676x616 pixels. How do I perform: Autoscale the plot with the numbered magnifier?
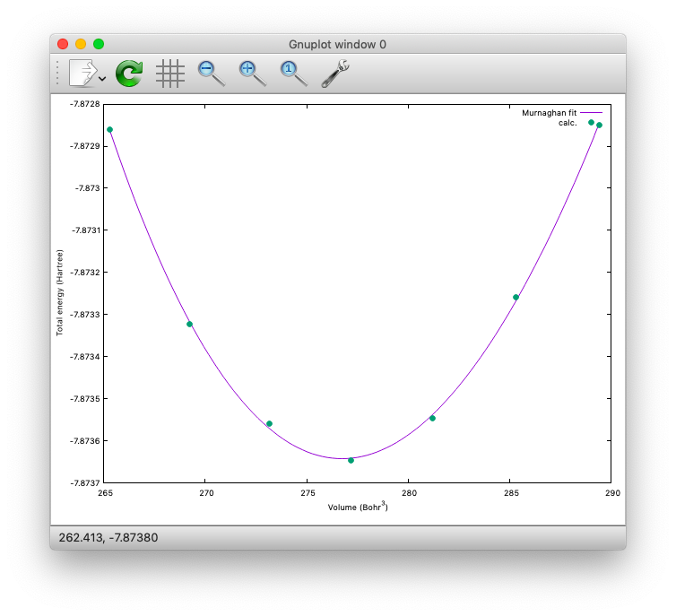coord(293,74)
